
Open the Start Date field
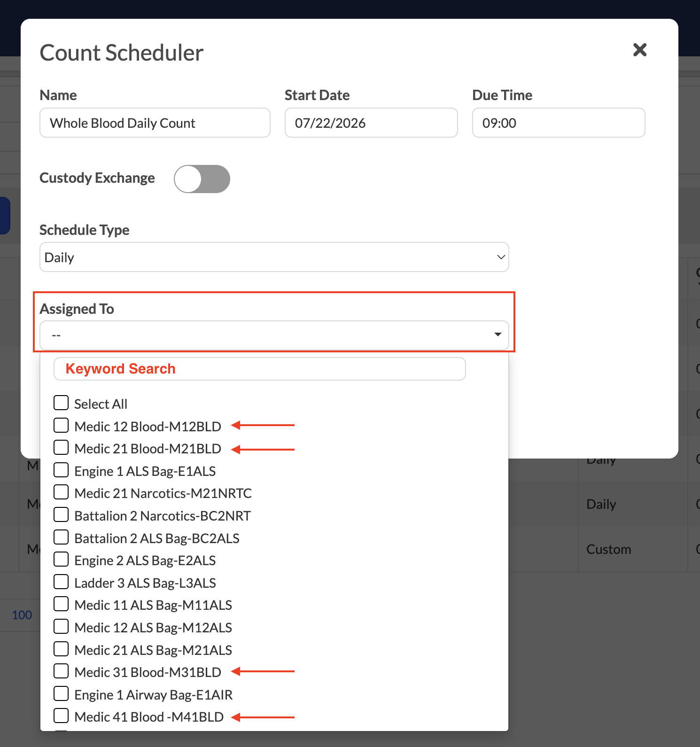[371, 123]
